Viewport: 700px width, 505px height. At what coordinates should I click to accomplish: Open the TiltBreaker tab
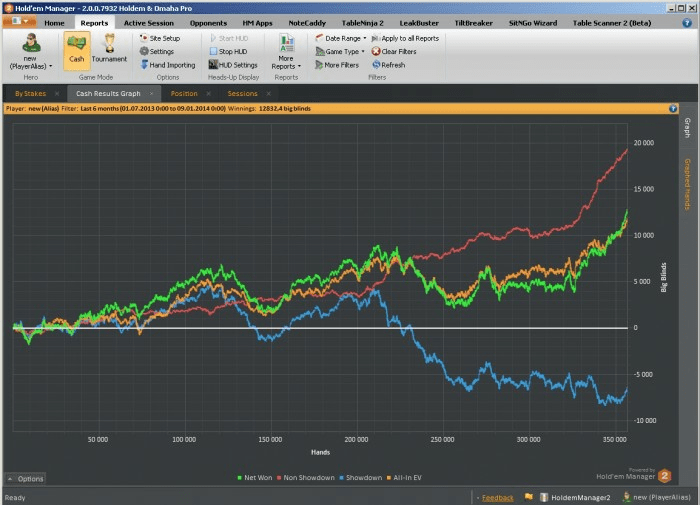pyautogui.click(x=474, y=23)
